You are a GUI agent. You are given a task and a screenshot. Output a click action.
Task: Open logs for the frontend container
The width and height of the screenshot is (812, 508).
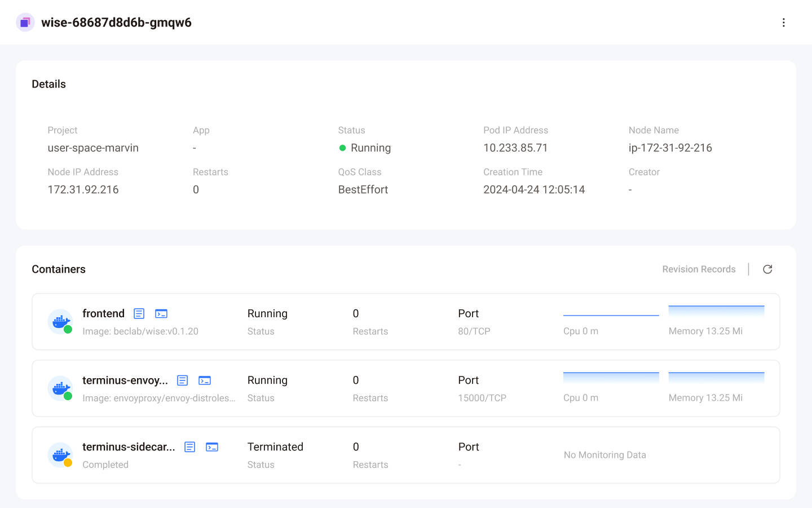(x=139, y=314)
